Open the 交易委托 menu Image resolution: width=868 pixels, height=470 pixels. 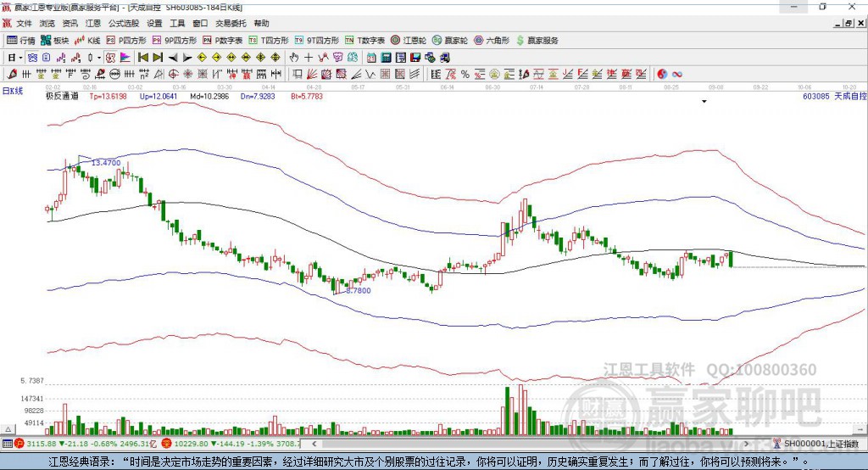coord(231,23)
